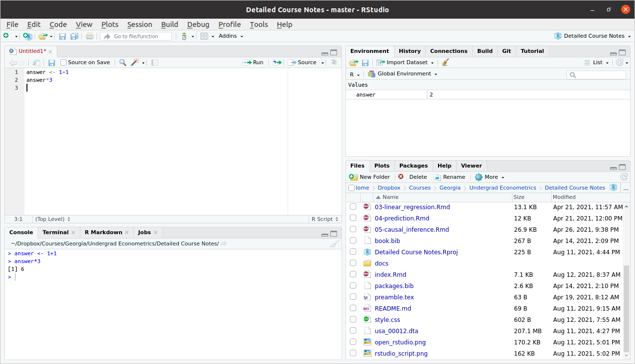Click the Open File folder icon

43,36
